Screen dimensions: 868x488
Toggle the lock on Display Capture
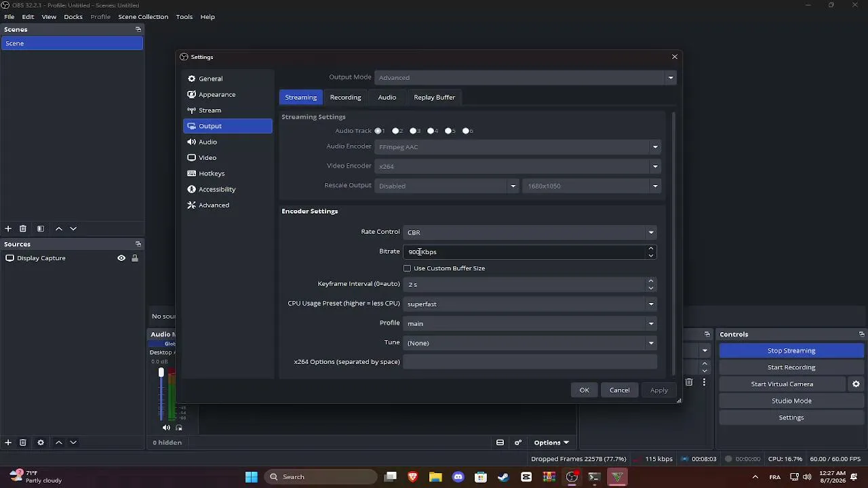pos(135,258)
